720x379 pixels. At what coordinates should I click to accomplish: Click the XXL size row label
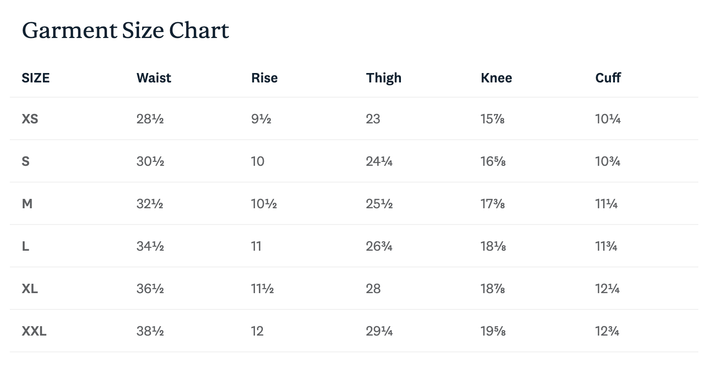(x=34, y=331)
